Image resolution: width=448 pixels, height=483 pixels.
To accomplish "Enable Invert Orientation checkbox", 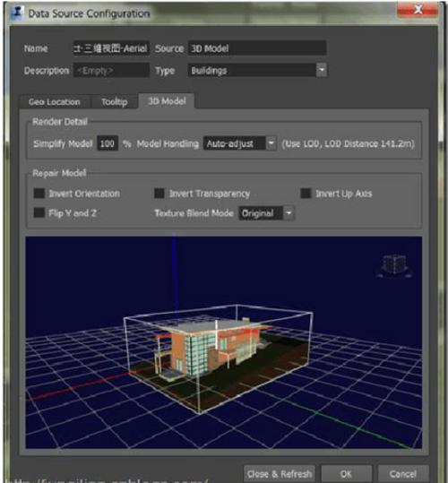I will [39, 194].
